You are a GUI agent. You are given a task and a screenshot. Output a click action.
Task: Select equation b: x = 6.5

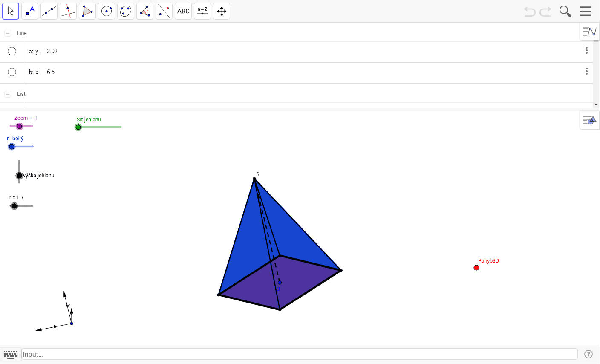click(42, 72)
